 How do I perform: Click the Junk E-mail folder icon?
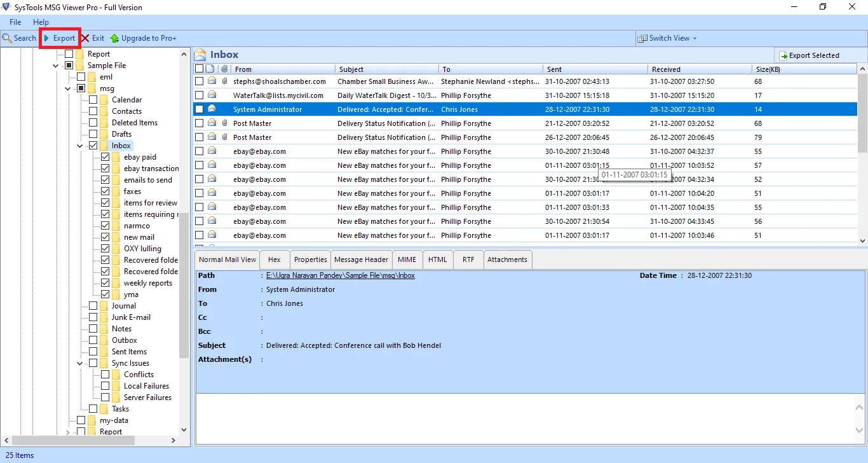[104, 317]
